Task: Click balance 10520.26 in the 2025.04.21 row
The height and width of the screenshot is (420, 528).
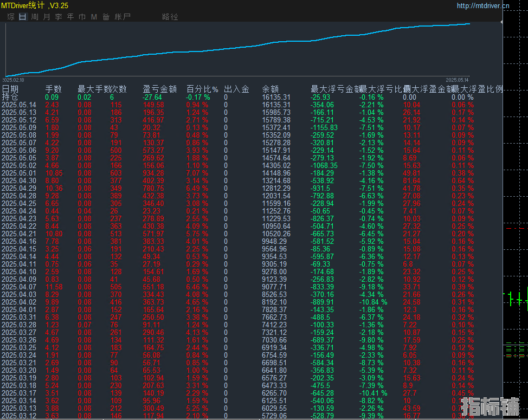Action: [x=276, y=234]
